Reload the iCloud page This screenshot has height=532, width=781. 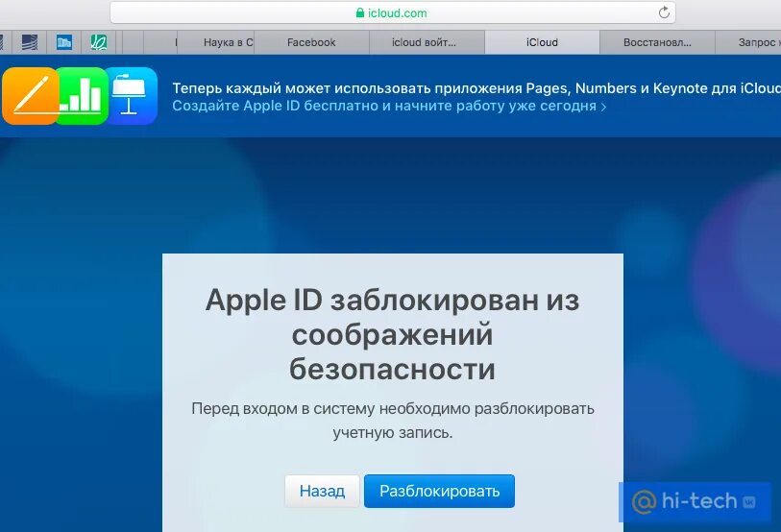click(x=664, y=12)
